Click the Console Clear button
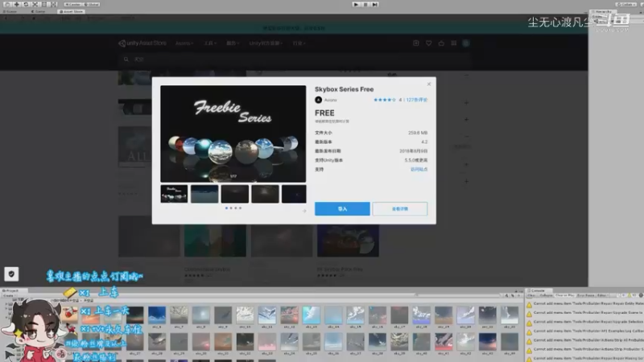This screenshot has width=644, height=362. pyautogui.click(x=531, y=295)
